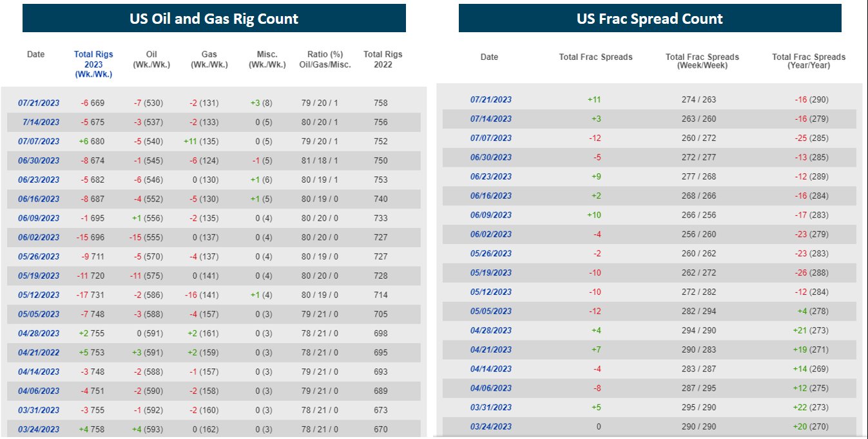The width and height of the screenshot is (868, 439).
Task: Open the 04/21/2023 date in Frac Spread table
Action: pos(491,350)
